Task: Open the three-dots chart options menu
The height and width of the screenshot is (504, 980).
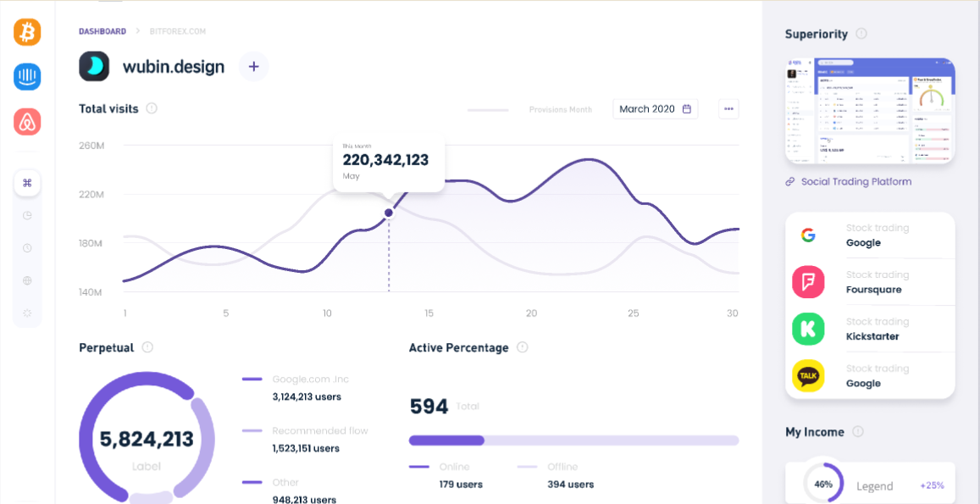Action: tap(728, 108)
